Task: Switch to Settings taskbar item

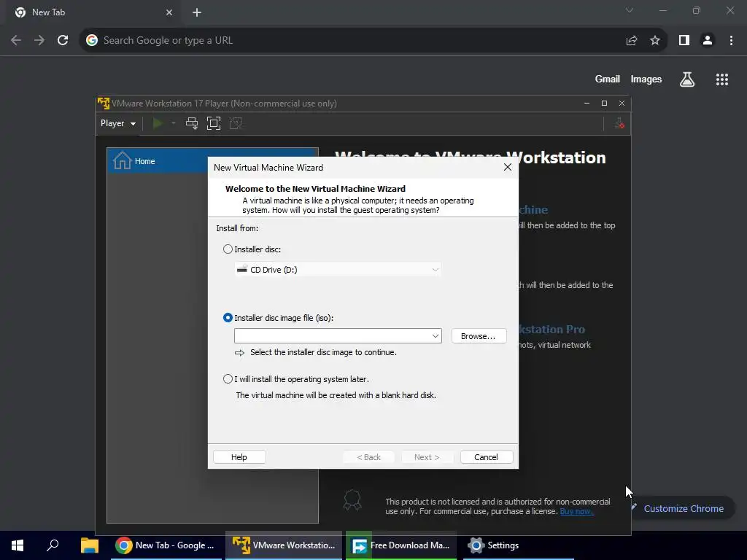Action: [519, 545]
